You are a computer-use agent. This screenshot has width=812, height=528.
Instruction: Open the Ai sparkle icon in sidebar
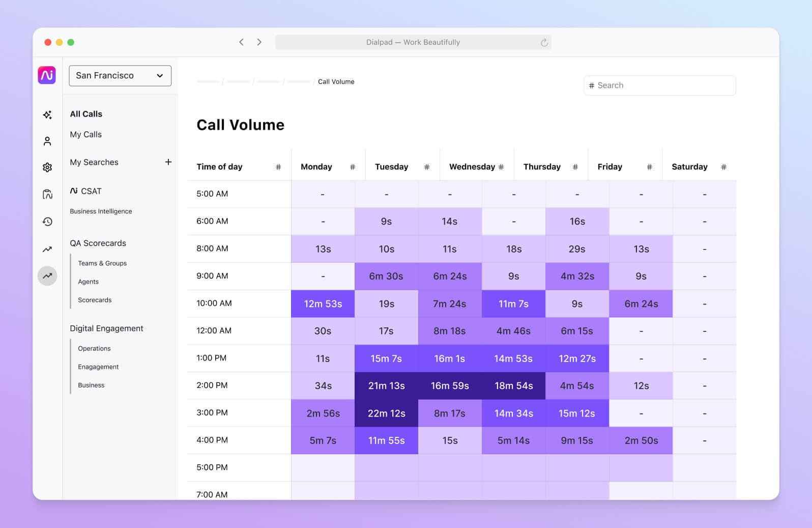(x=47, y=115)
